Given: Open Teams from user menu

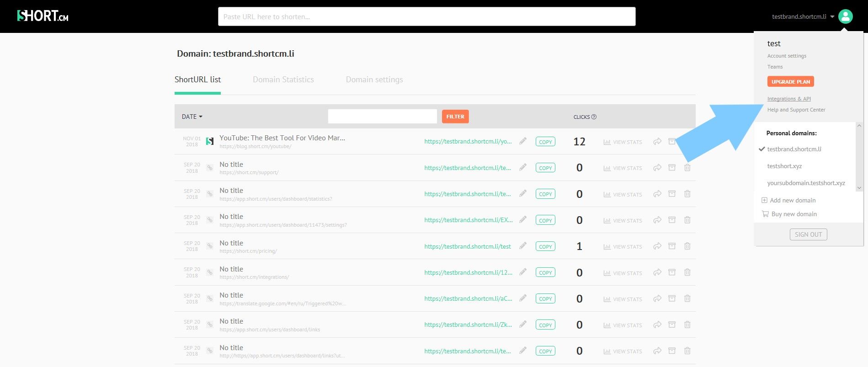Looking at the screenshot, I should (775, 67).
